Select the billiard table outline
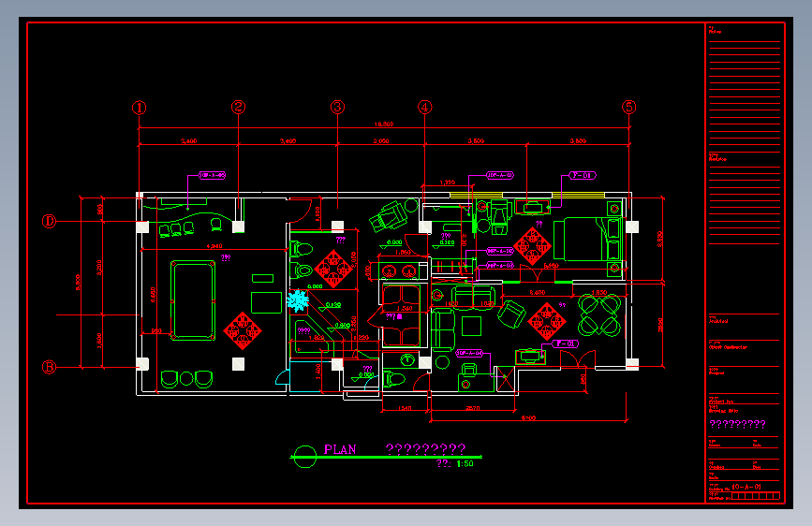The image size is (812, 526). point(193,300)
